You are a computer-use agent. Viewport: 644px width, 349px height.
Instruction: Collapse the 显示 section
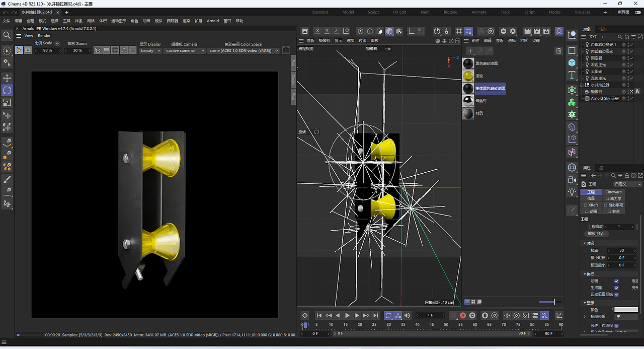(585, 303)
